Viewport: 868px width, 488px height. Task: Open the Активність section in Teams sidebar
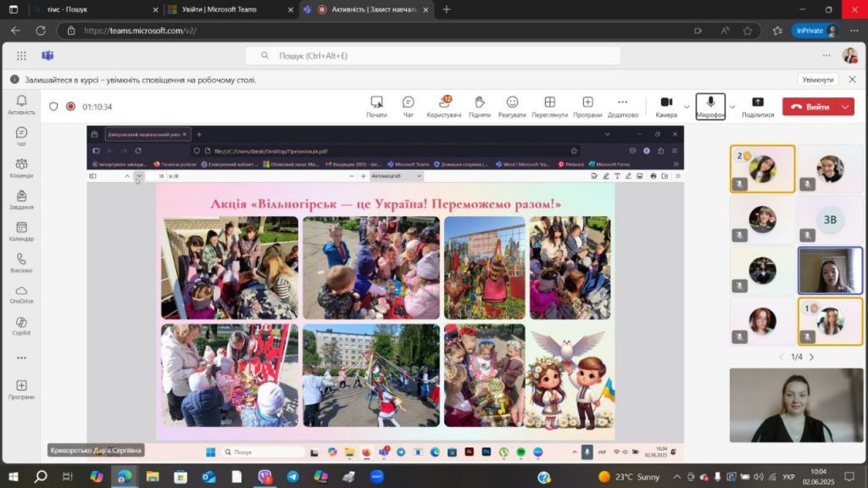coord(21,104)
